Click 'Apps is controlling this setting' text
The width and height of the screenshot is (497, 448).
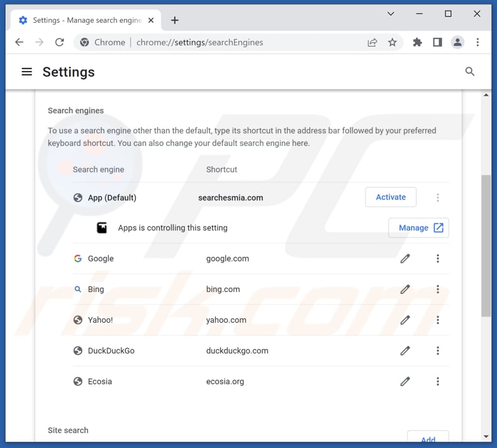173,228
